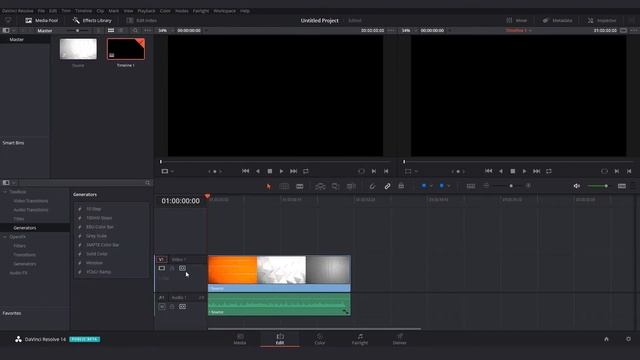Set mark in point in source viewer
The height and width of the screenshot is (360, 640).
pyautogui.click(x=374, y=171)
